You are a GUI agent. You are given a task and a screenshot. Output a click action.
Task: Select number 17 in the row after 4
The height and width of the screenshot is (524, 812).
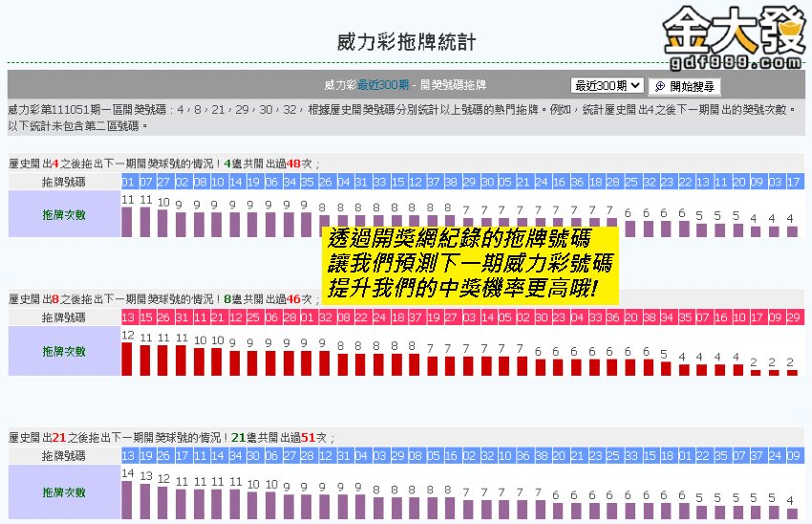793,182
